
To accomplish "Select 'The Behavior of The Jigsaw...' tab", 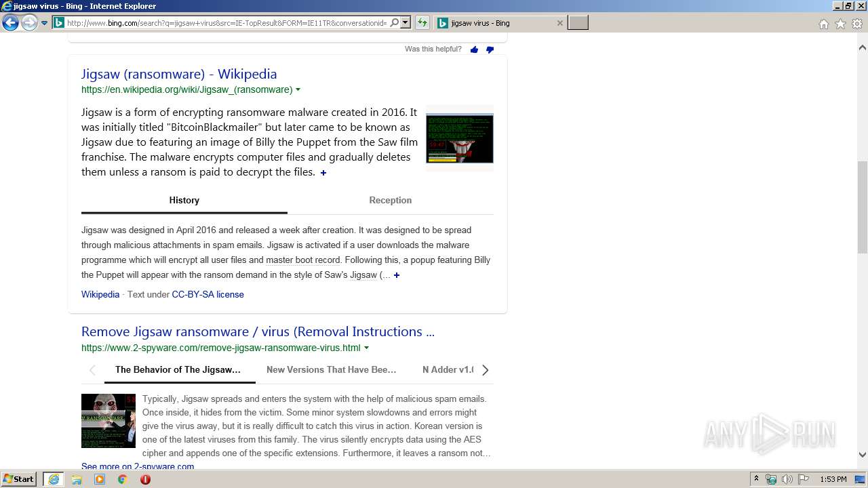I will click(x=178, y=370).
